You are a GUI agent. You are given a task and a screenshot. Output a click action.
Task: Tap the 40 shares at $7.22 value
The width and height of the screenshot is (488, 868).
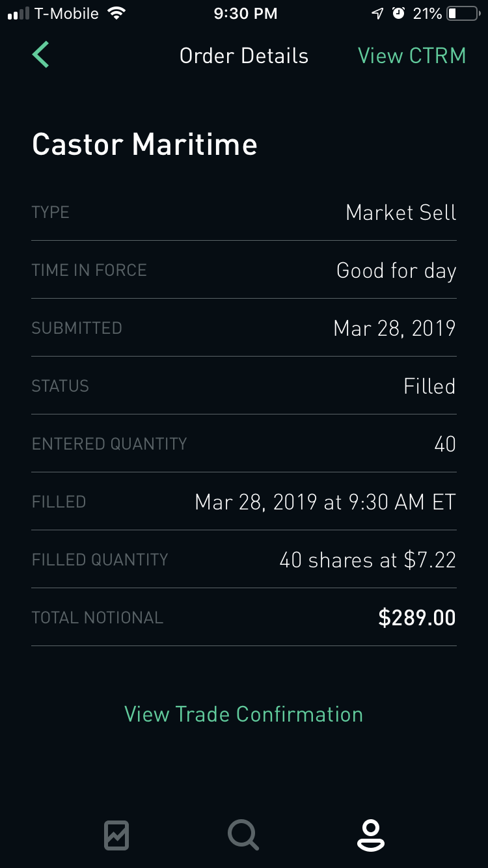point(368,560)
